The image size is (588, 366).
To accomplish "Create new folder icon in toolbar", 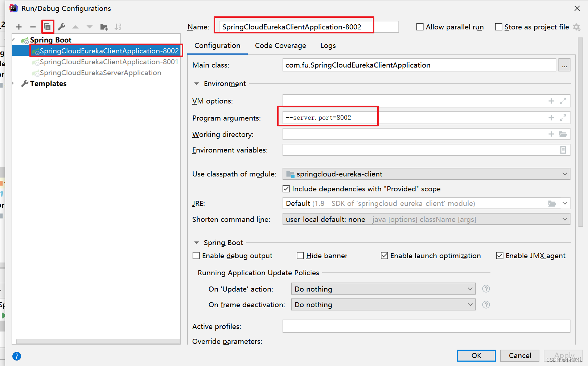I will (104, 27).
